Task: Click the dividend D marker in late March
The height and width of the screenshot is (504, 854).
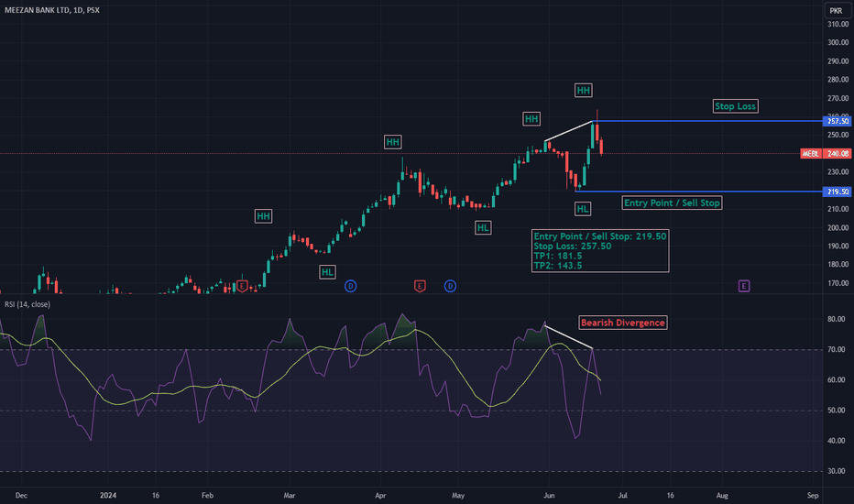Action: point(351,286)
